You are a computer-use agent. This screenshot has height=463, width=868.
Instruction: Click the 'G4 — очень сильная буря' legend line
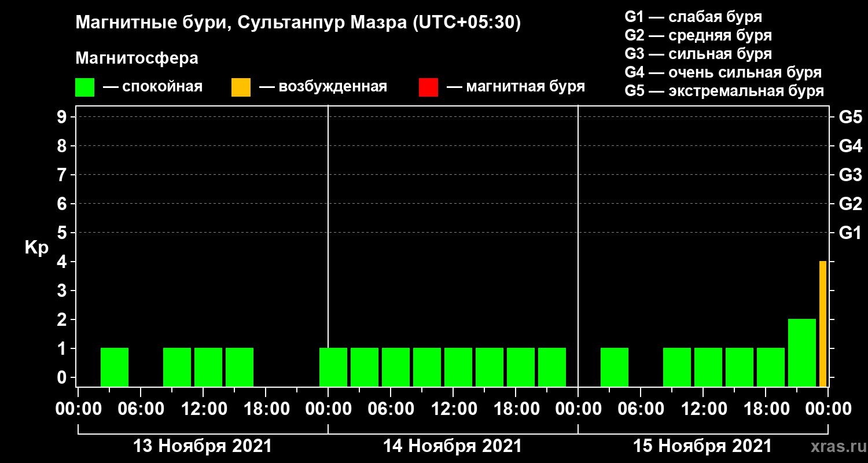[723, 72]
